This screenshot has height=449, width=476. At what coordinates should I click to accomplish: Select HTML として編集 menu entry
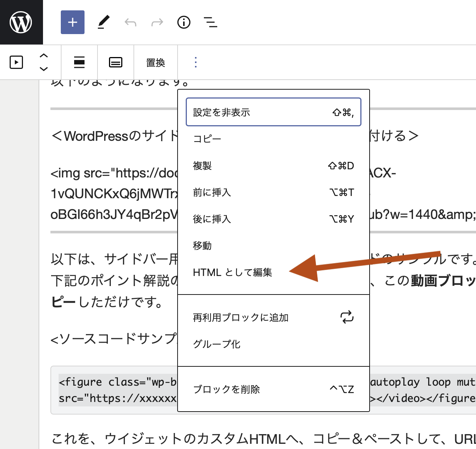click(232, 273)
